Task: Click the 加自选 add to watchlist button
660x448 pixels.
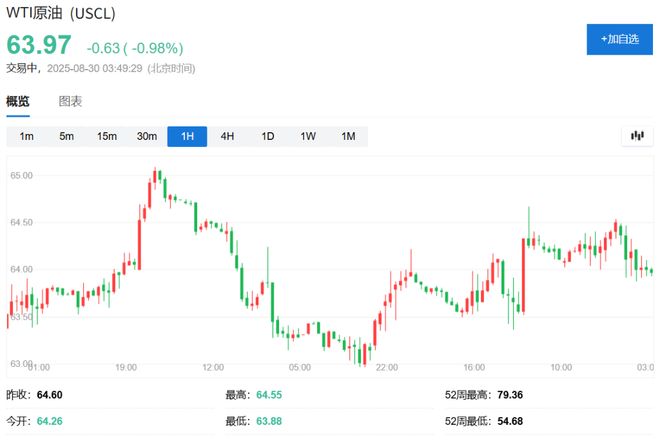Action: click(619, 38)
